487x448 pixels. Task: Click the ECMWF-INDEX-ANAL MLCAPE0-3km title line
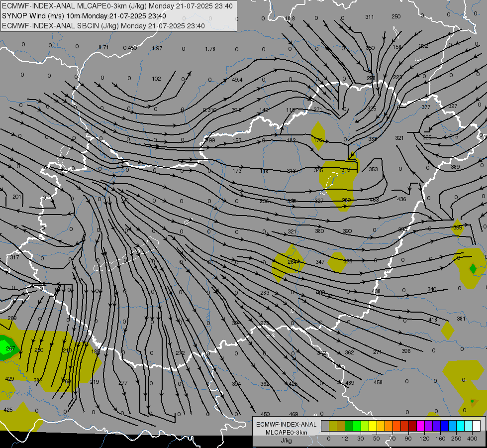[x=117, y=6]
